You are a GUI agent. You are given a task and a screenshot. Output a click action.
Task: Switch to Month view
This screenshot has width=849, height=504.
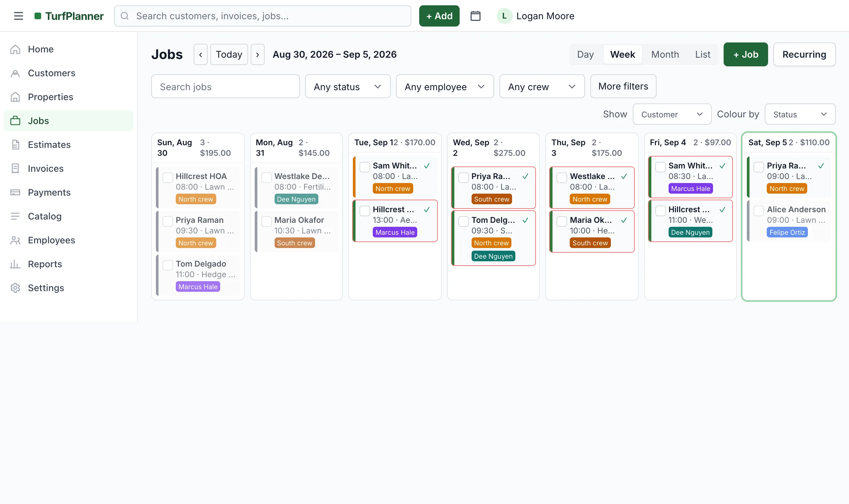pos(665,54)
